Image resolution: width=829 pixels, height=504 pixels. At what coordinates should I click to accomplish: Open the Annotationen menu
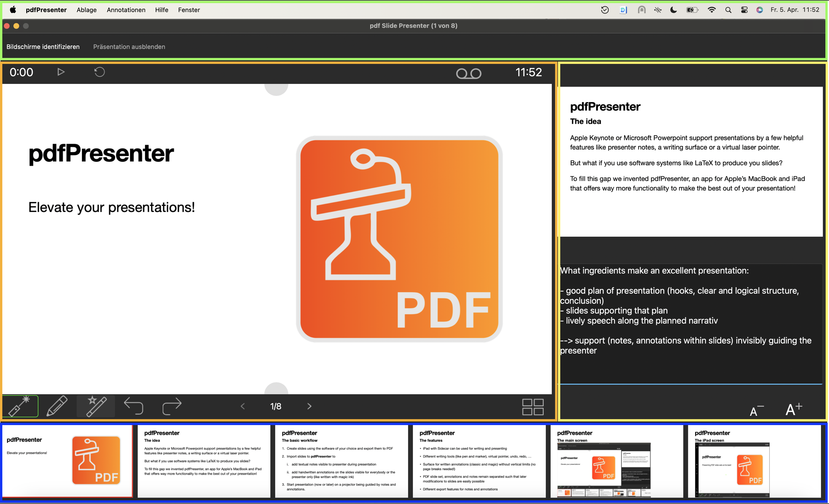[126, 10]
